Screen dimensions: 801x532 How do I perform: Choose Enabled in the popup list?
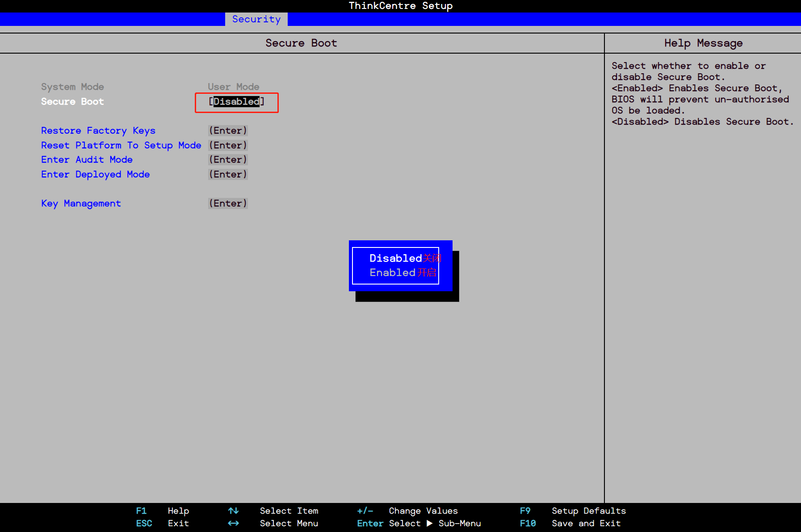pos(392,272)
